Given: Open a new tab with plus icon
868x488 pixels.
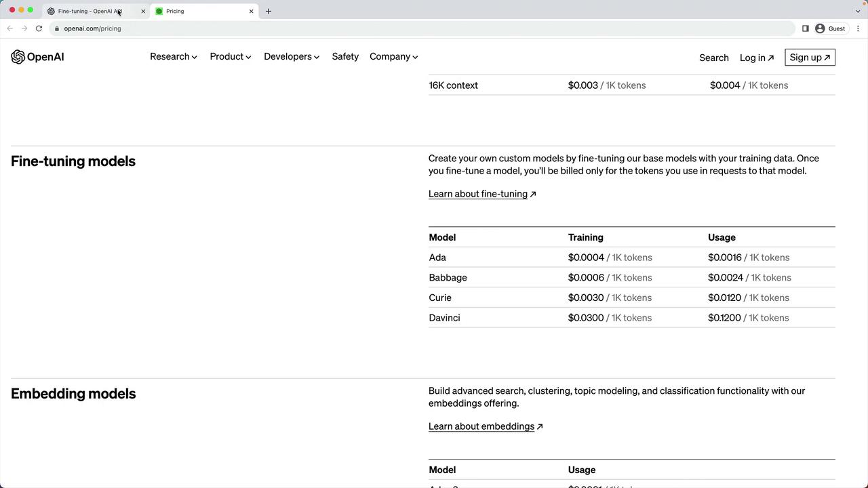Looking at the screenshot, I should [x=269, y=11].
